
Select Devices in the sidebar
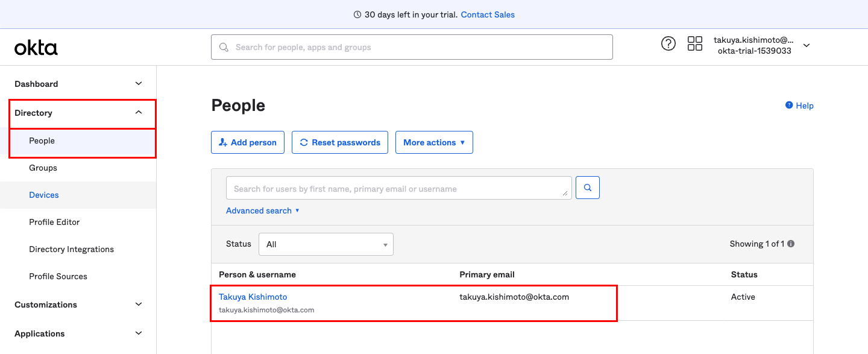pos(44,195)
